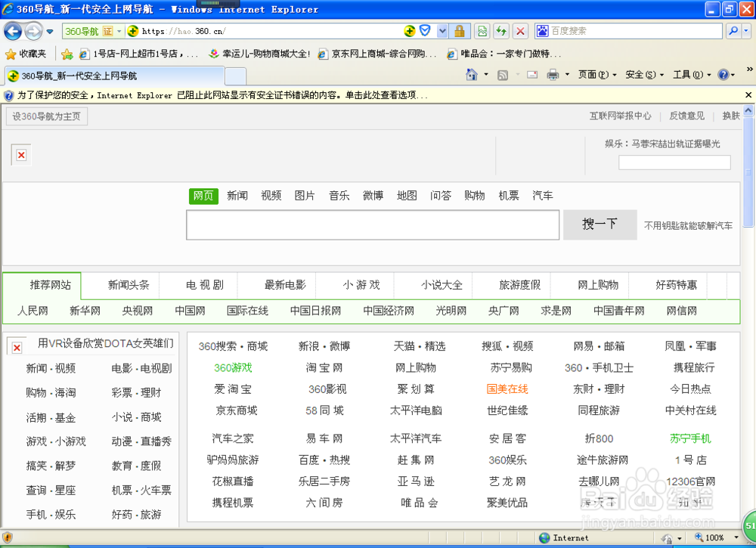Image resolution: width=756 pixels, height=548 pixels.
Task: Switch to the 网上购物 navigation tab
Action: pos(598,285)
